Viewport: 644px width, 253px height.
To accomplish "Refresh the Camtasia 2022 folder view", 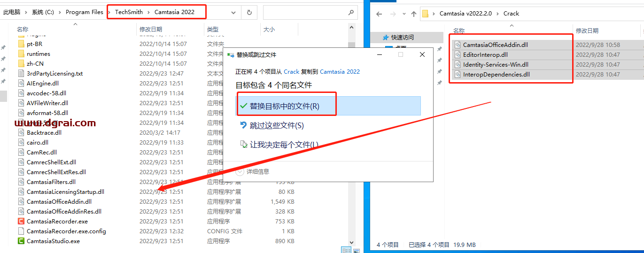I will click(249, 12).
